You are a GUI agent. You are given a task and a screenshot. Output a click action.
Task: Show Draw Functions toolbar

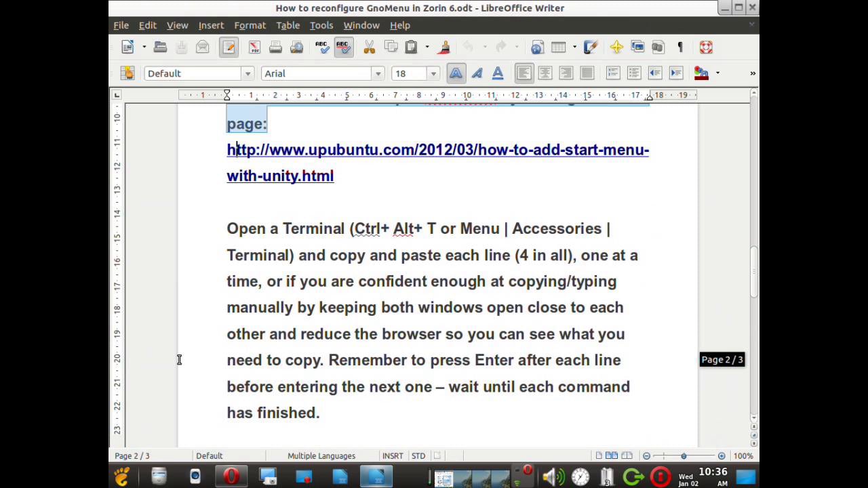pos(591,47)
